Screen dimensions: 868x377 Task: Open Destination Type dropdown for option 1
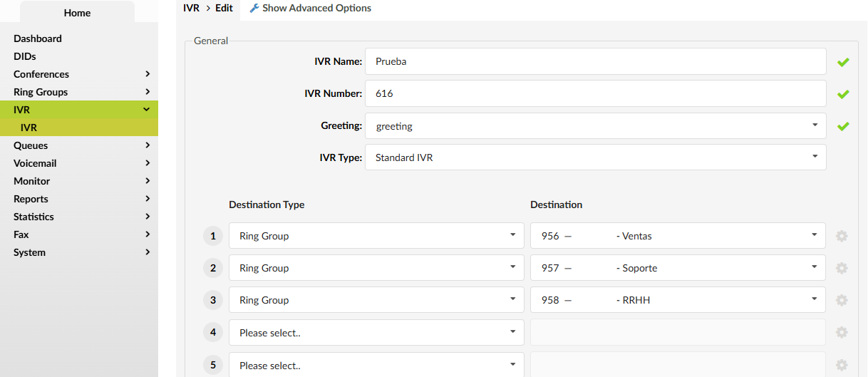pyautogui.click(x=376, y=236)
